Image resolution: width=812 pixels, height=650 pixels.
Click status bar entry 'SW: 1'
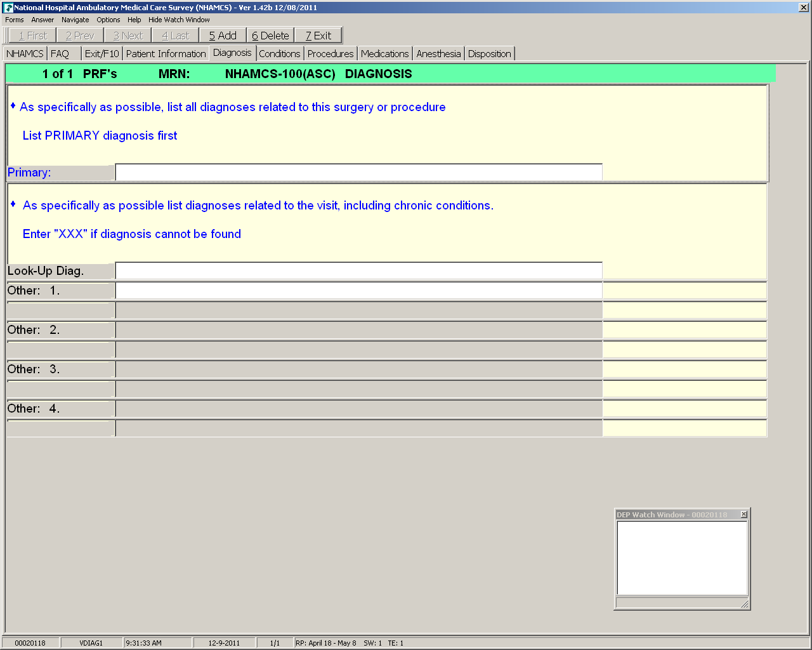click(x=373, y=643)
